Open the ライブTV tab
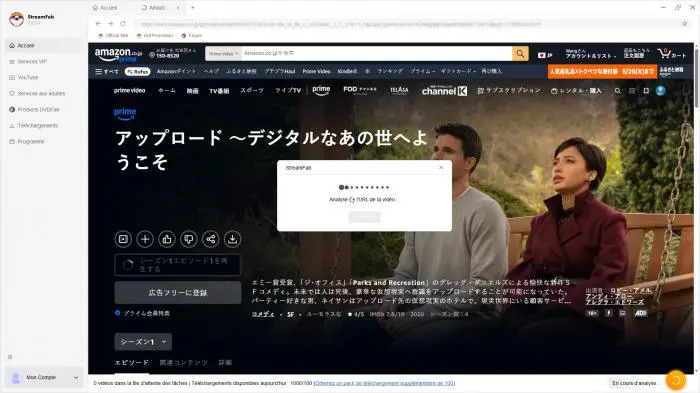 click(x=288, y=90)
